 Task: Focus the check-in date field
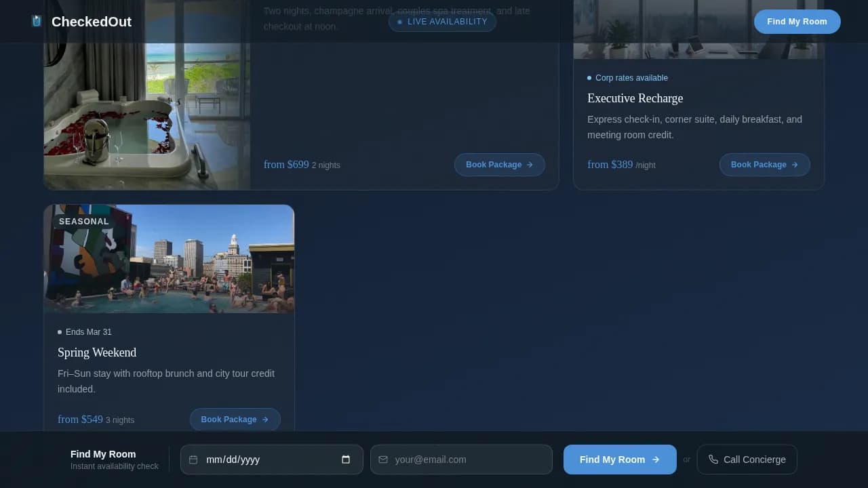click(x=272, y=460)
